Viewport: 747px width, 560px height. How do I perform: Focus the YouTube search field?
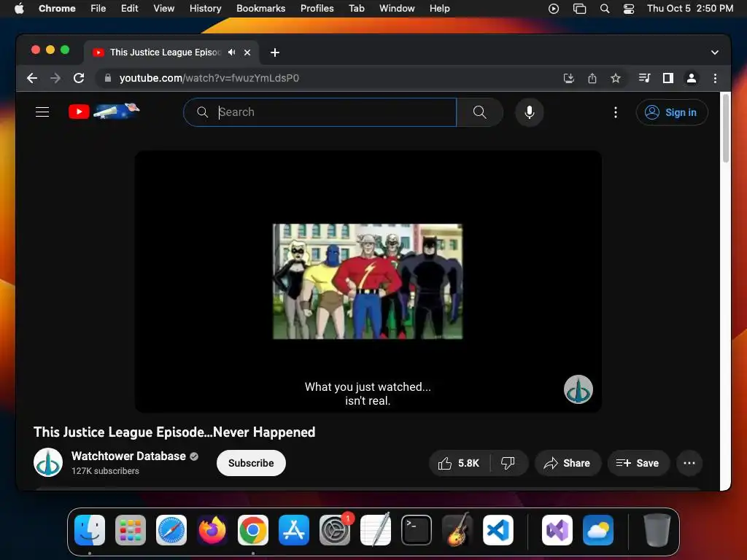pos(320,112)
